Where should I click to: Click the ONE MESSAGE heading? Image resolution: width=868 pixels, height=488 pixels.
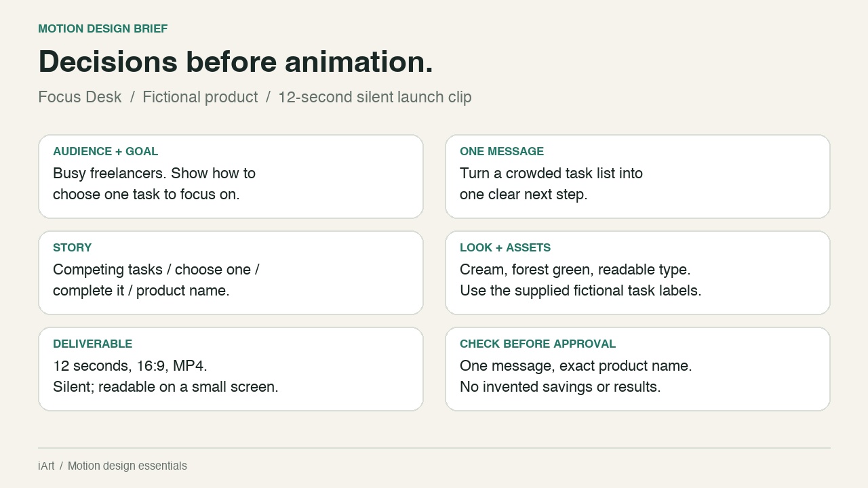tap(502, 151)
